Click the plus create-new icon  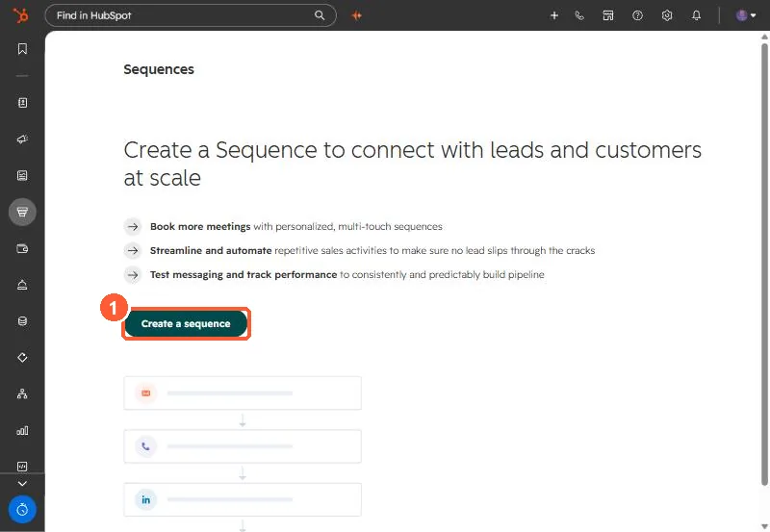554,15
